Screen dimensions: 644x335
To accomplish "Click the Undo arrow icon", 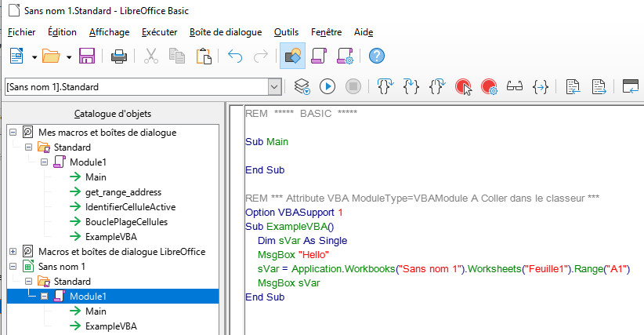I will pyautogui.click(x=235, y=56).
